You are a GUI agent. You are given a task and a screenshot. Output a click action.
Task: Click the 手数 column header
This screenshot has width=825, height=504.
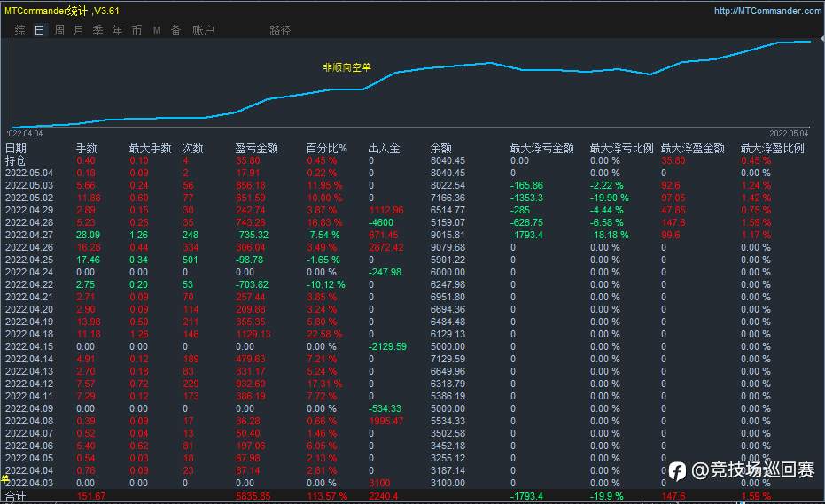(x=86, y=148)
